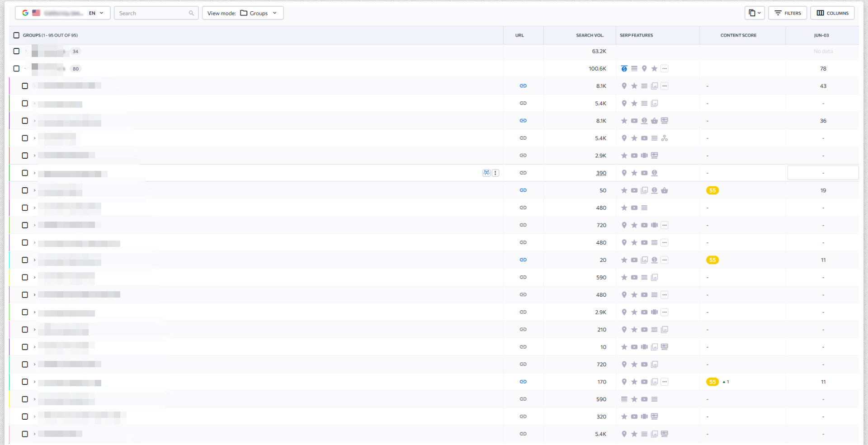Click URL link icon in the 170 volume row

[x=523, y=382]
